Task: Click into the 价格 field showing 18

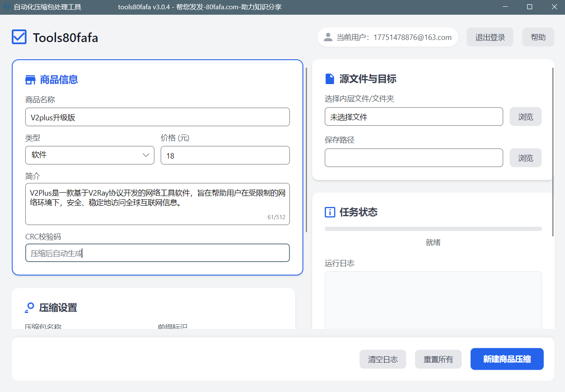Action: (x=225, y=156)
